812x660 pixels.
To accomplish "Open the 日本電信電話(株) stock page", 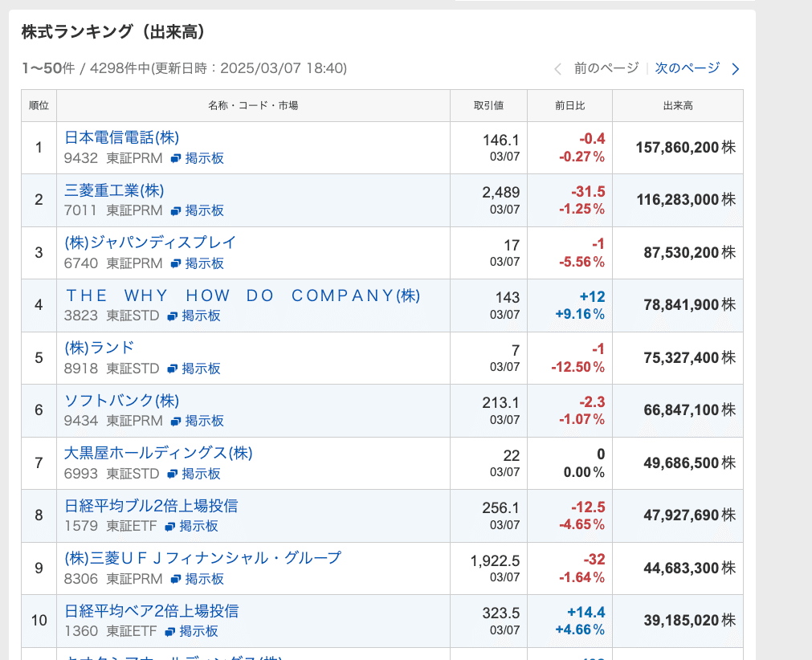I will pos(120,137).
